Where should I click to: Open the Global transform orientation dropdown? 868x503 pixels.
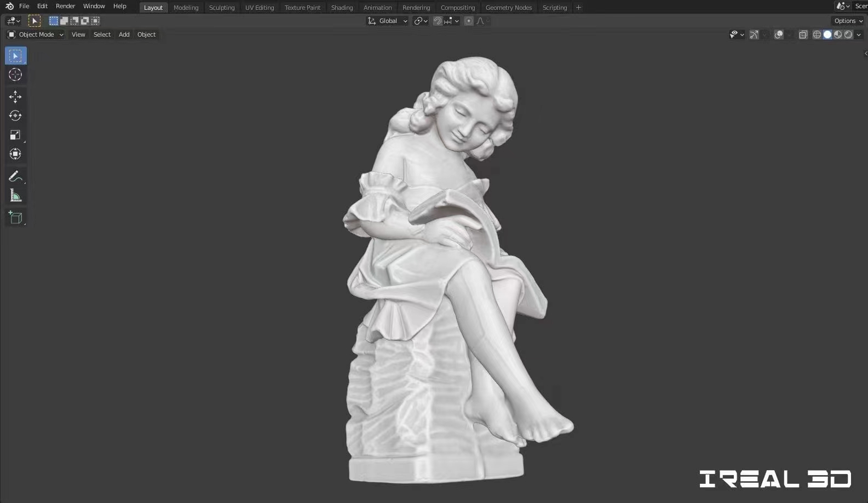[387, 21]
